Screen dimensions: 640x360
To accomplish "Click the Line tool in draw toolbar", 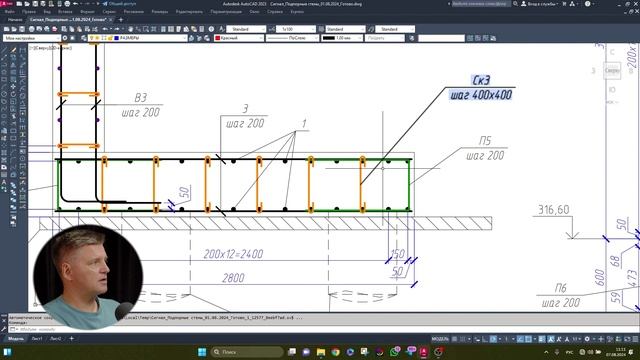I will click(x=4, y=50).
